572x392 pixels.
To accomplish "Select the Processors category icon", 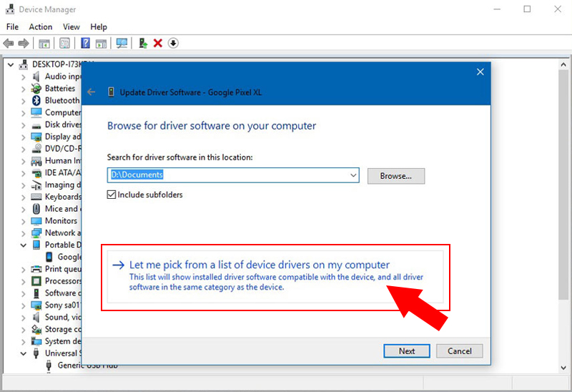I will pyautogui.click(x=36, y=281).
